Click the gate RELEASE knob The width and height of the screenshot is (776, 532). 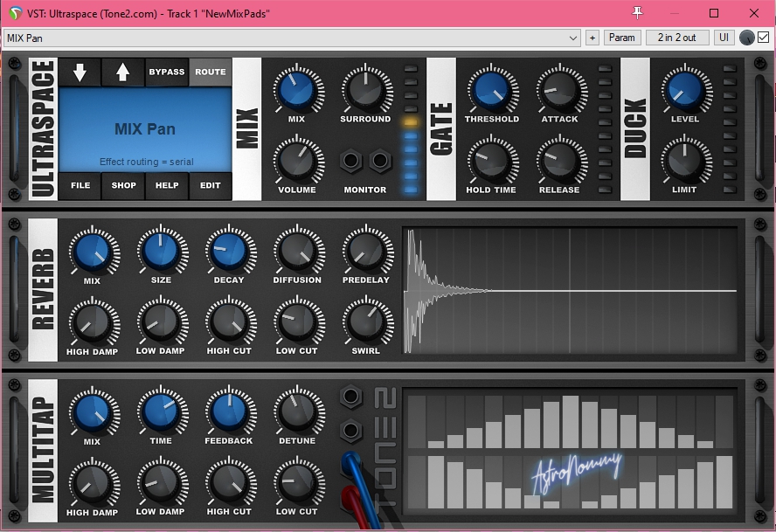pyautogui.click(x=560, y=162)
